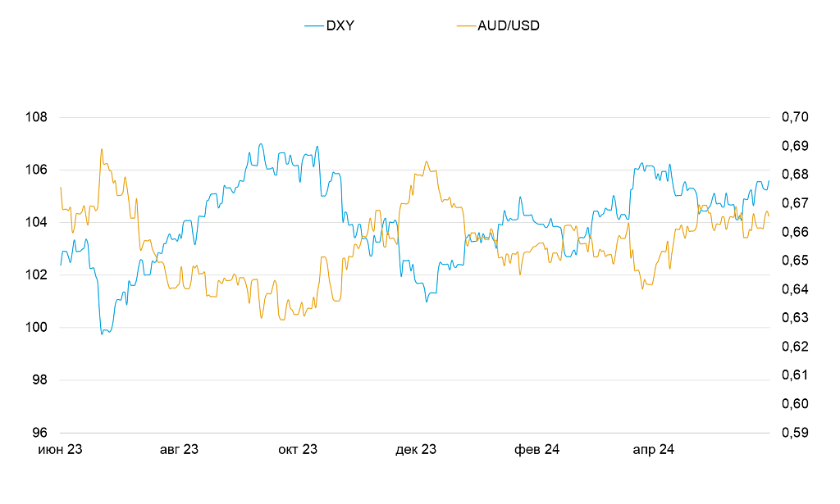
Task: Click the 0,65 right axis value
Action: tap(795, 261)
